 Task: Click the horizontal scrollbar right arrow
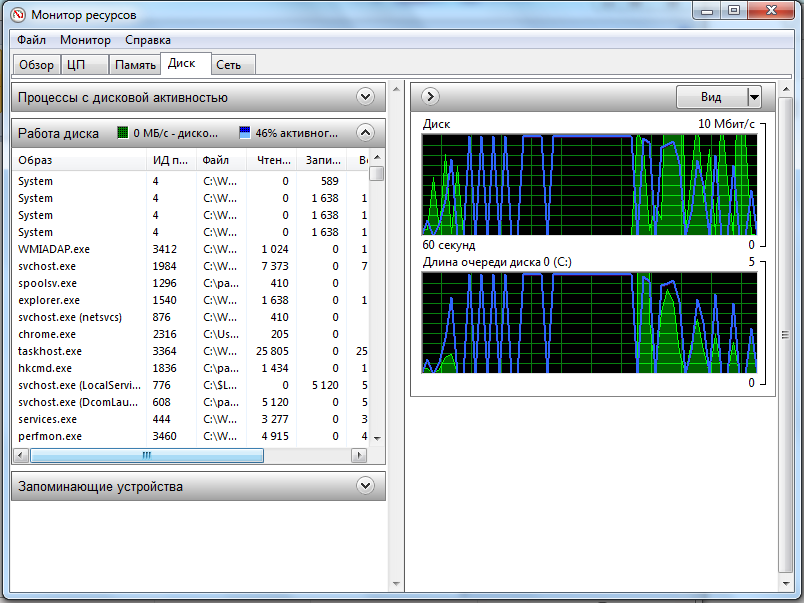[x=358, y=455]
